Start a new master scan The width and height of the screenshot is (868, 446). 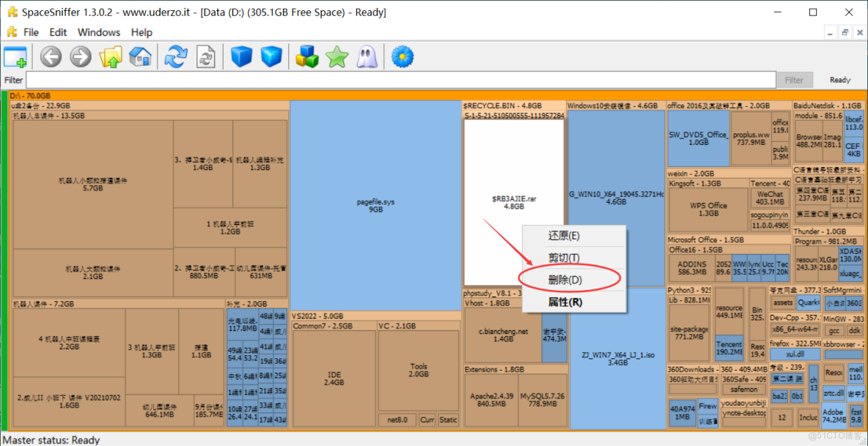(177, 56)
